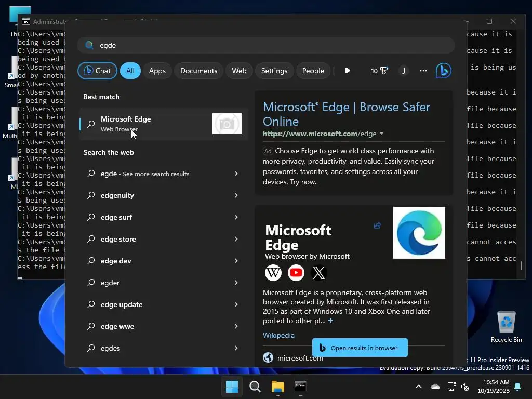Screen dimensions: 532x399
Task: Expand the edge dev suggestion arrow
Action: [236, 261]
